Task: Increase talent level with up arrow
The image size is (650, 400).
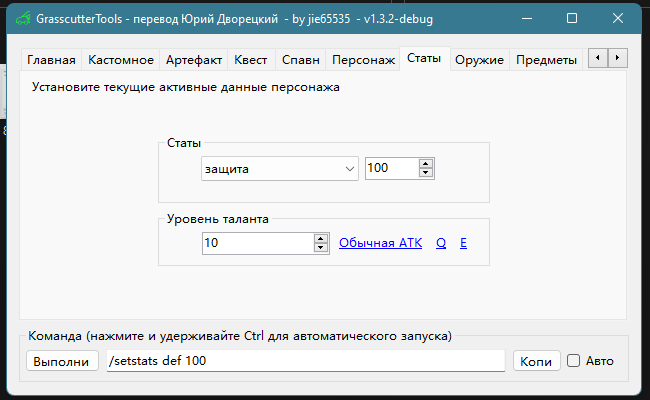Action: 321,238
